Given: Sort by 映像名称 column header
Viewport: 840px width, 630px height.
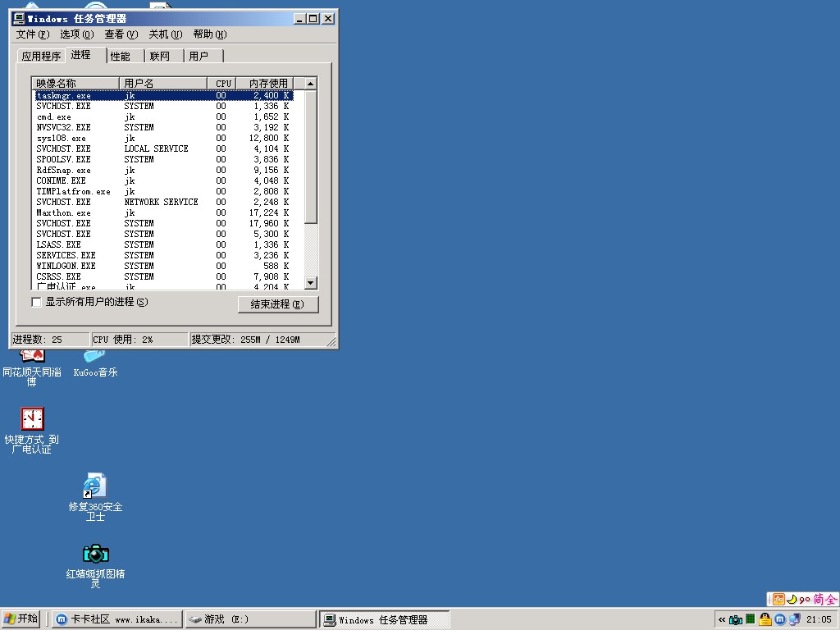Looking at the screenshot, I should pos(75,84).
